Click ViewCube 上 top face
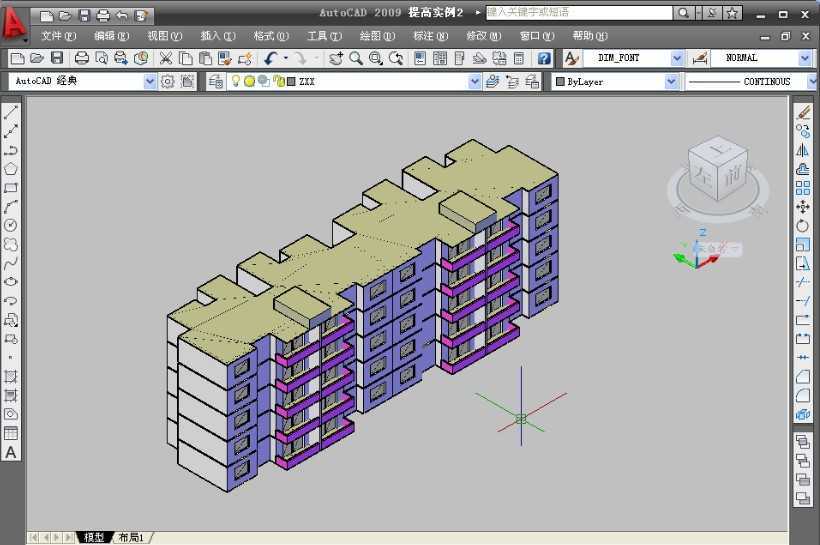The width and height of the screenshot is (820, 545). (721, 148)
